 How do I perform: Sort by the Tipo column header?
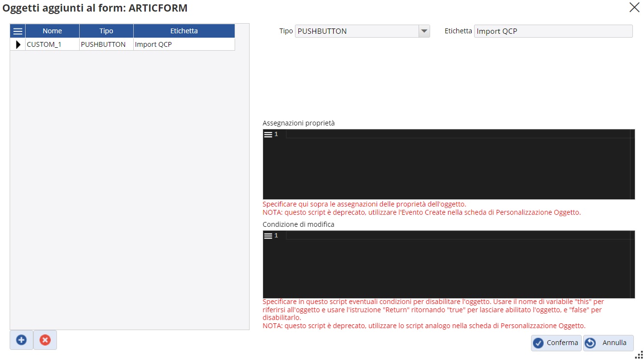[x=106, y=31]
